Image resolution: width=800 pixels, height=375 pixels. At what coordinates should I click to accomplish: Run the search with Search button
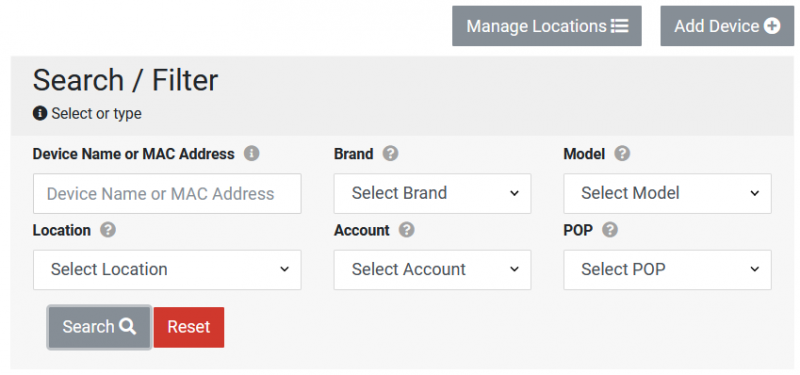(x=99, y=327)
